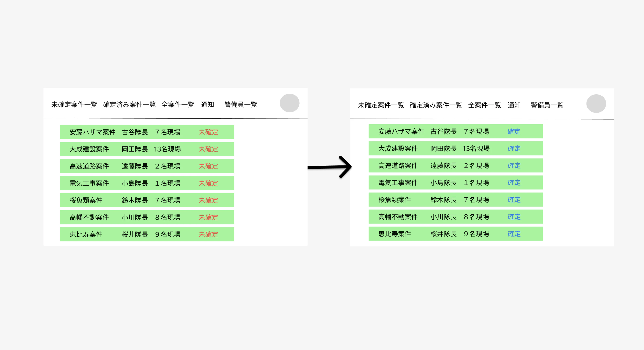Click 遠藤隊長 in right list
The image size is (644, 350).
[x=443, y=165]
